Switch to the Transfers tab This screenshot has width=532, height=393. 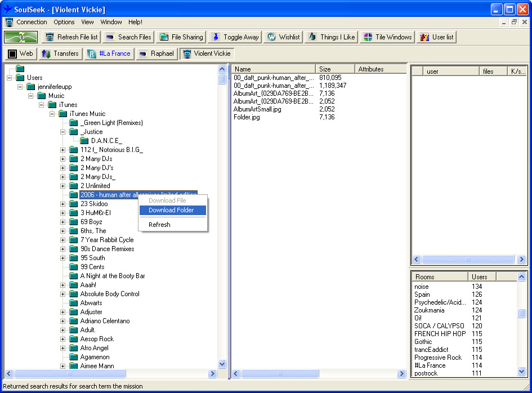(x=60, y=53)
